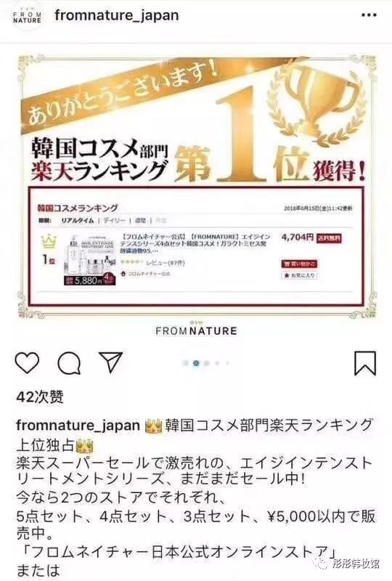Open the product thumbnail priced 5,880円
The image size is (392, 581).
[x=89, y=260]
